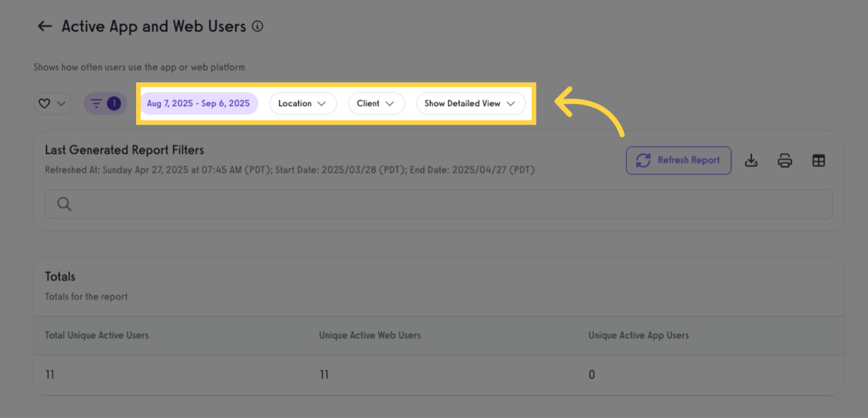Viewport: 868px width, 418px height.
Task: Click the Last Generated Report Filters heading
Action: 125,151
